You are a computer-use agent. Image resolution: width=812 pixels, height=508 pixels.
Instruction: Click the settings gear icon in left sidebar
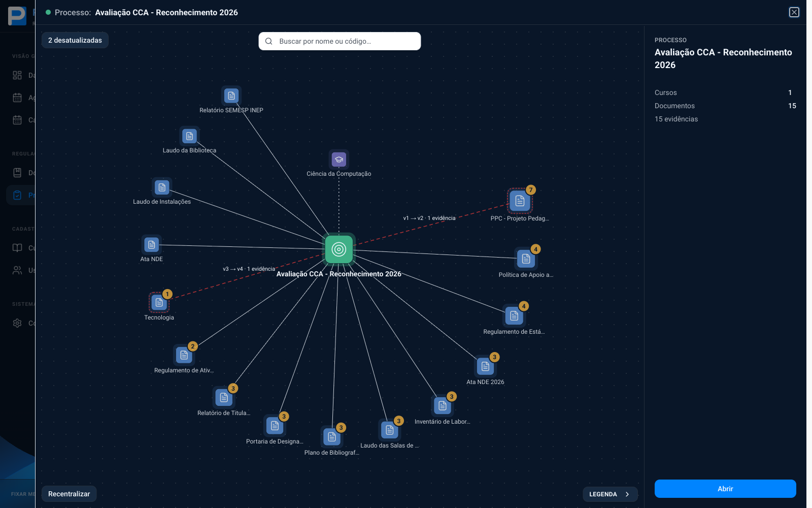tap(17, 323)
